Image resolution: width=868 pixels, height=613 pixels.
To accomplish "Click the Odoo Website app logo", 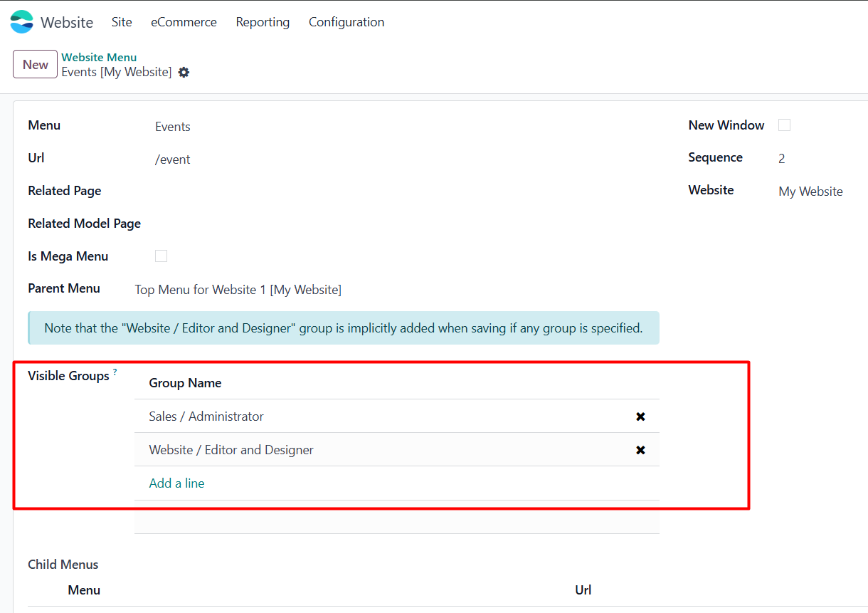I will point(22,22).
